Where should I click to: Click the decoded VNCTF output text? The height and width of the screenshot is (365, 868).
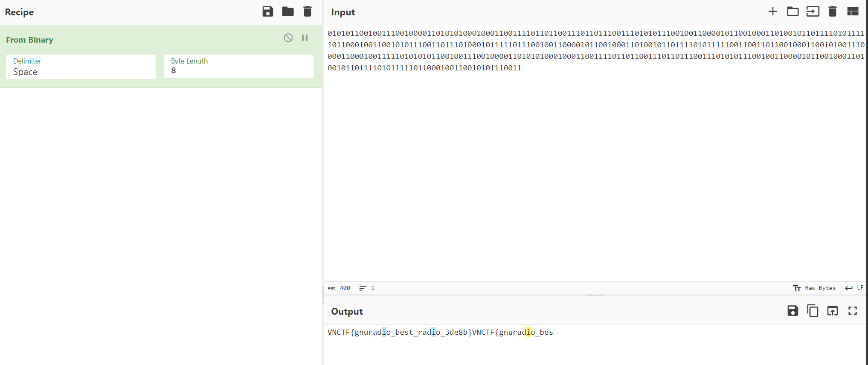point(440,332)
